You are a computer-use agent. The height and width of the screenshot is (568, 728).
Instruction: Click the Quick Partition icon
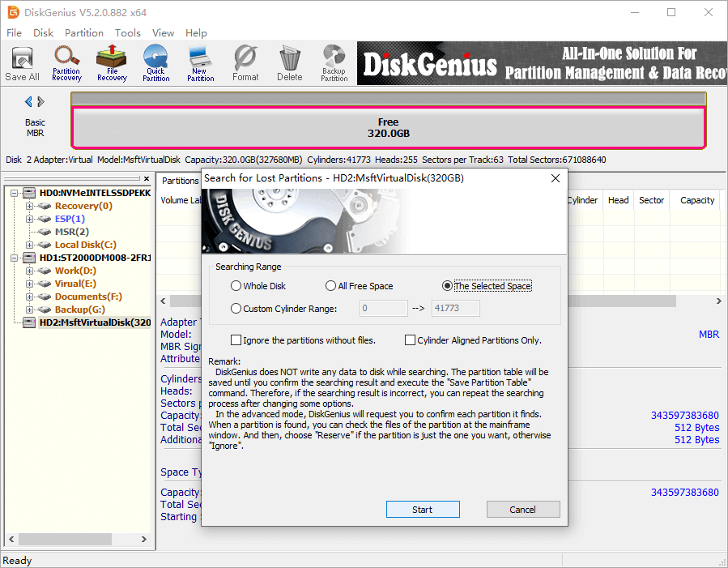coord(155,63)
